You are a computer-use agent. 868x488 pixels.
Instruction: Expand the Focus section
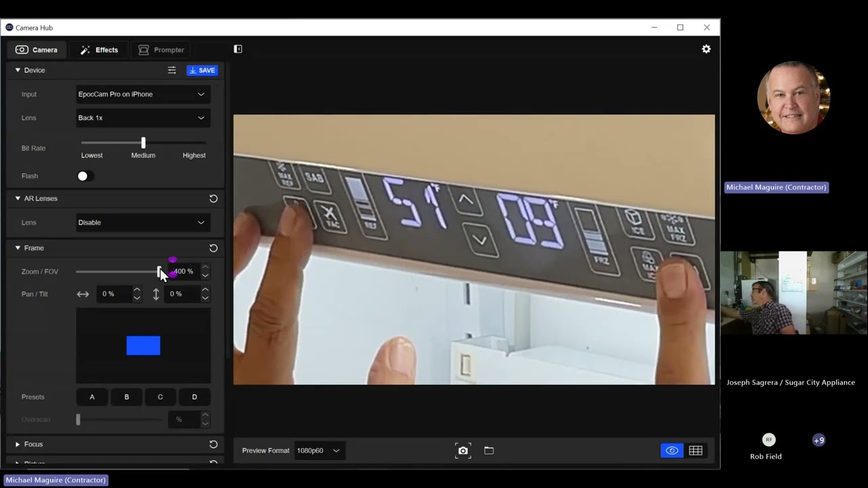coord(18,445)
